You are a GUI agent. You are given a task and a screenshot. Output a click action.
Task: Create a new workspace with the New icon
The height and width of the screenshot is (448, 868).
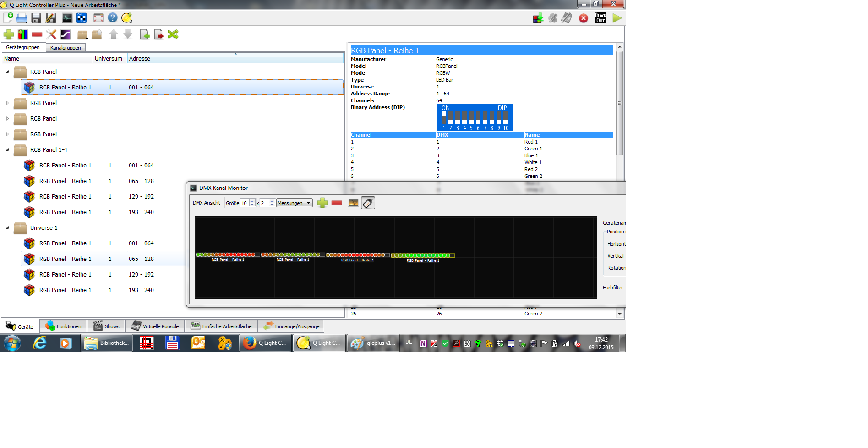click(x=8, y=18)
